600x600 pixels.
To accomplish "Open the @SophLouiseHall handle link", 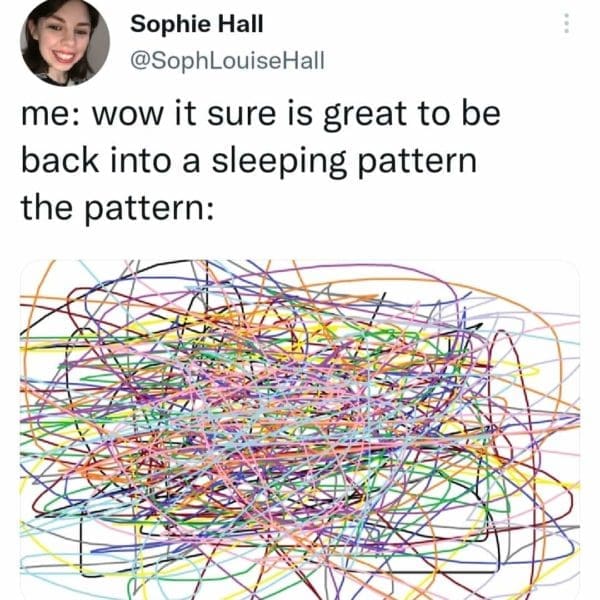I will (x=227, y=61).
